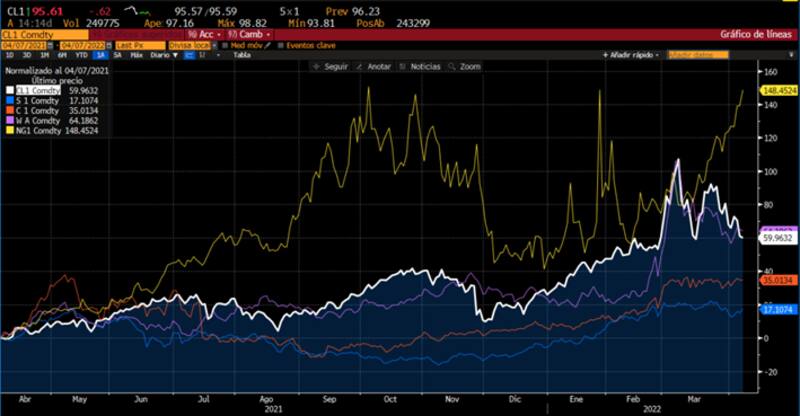
Task: Open the Camb settings menu button
Action: click(x=241, y=34)
